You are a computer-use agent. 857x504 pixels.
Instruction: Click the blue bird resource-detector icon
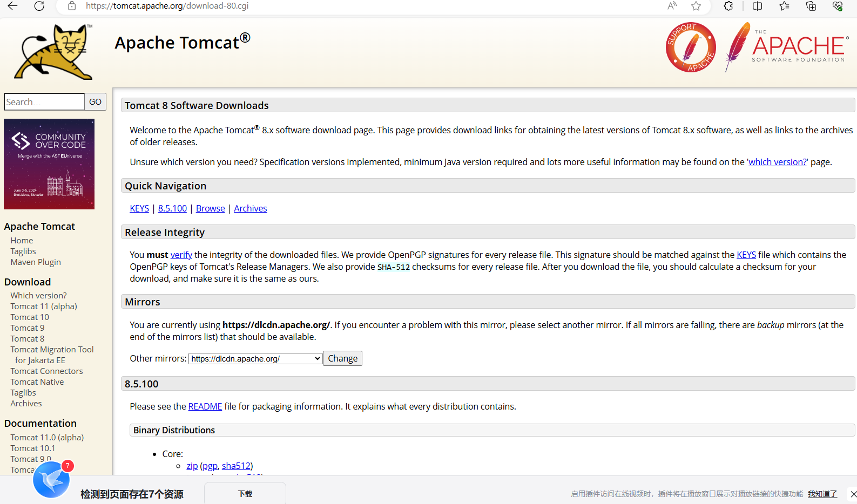[51, 480]
